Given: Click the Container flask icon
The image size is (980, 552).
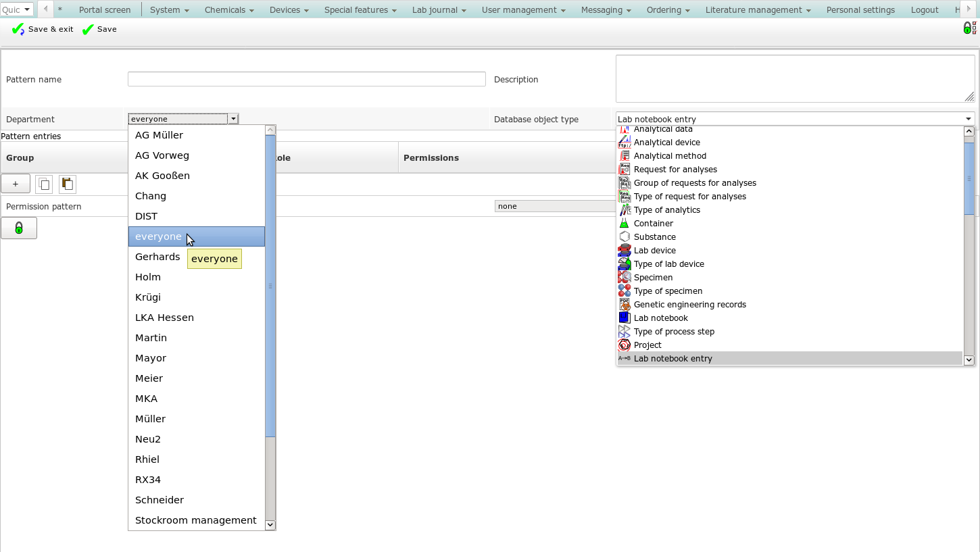Looking at the screenshot, I should (x=624, y=223).
